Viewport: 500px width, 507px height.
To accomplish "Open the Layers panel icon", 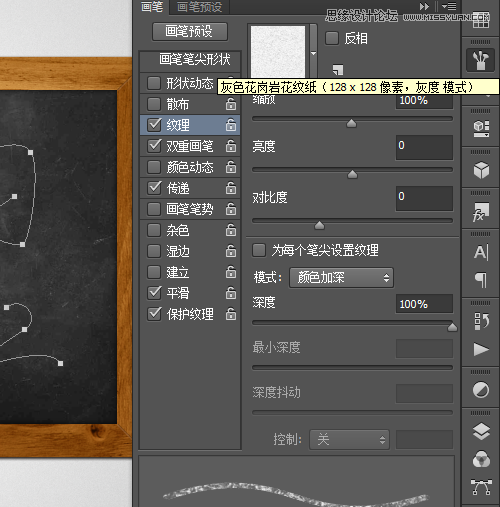I will tap(481, 431).
